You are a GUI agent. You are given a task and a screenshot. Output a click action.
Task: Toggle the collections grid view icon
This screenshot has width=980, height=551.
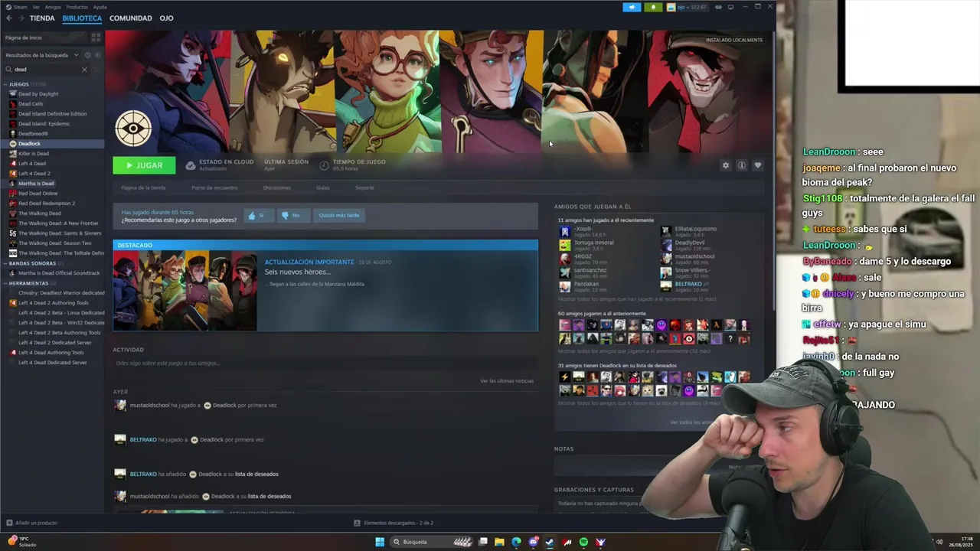(96, 37)
